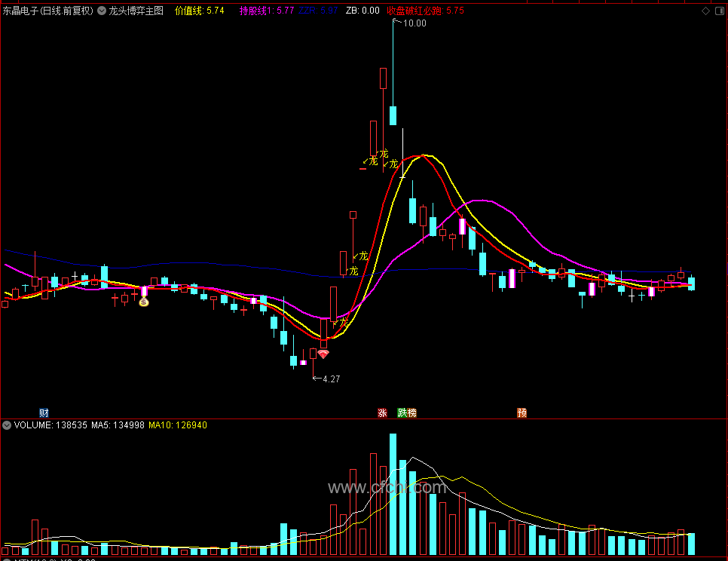Click the 10.00 high price label
The width and height of the screenshot is (728, 561).
click(414, 23)
